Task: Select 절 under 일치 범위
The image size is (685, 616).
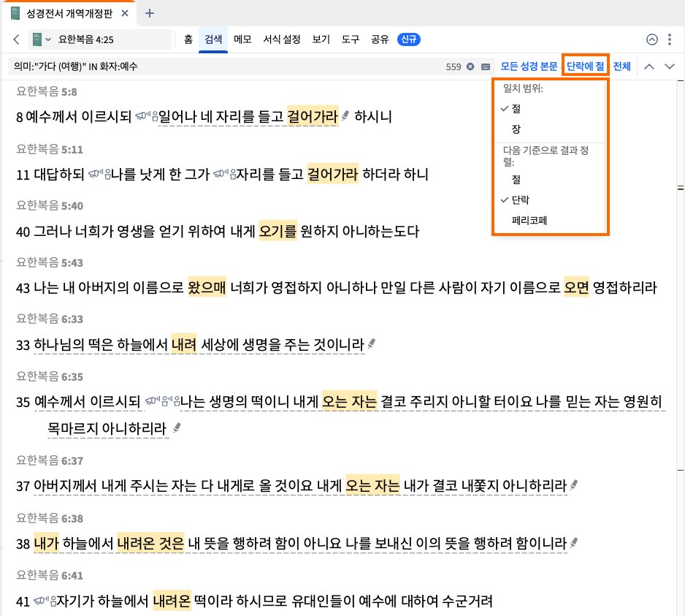Action: click(x=516, y=108)
